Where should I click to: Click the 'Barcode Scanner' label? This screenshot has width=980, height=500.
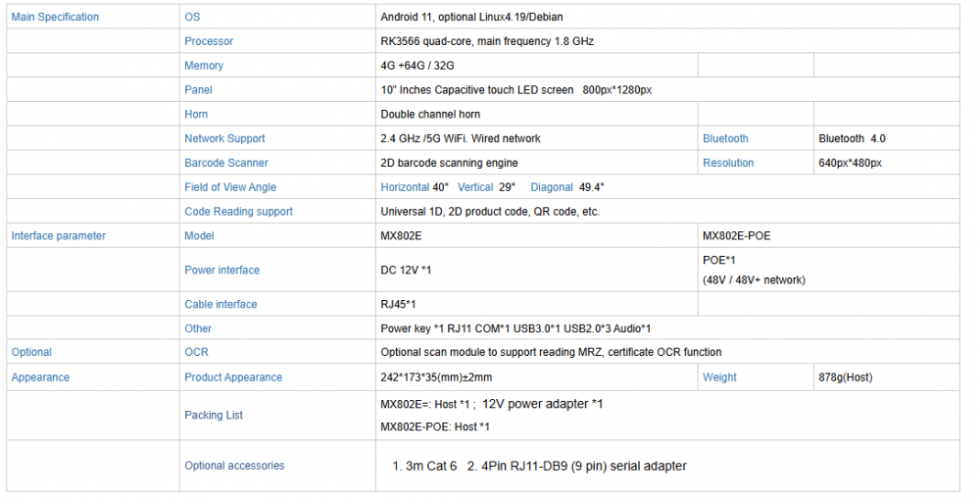click(225, 163)
